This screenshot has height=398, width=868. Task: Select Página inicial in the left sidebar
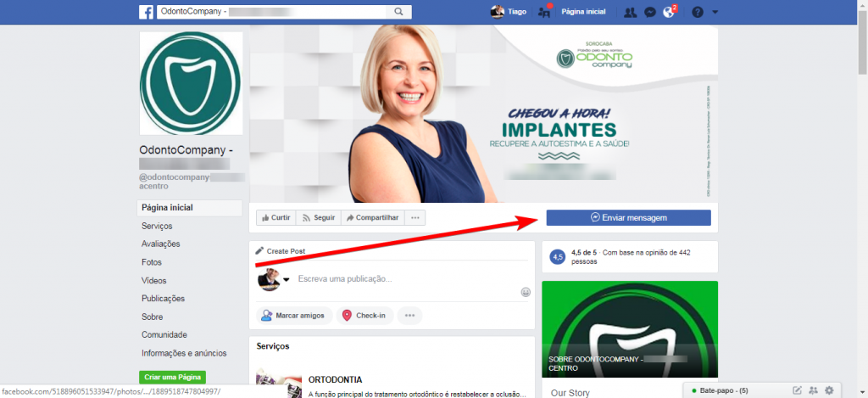pos(189,208)
